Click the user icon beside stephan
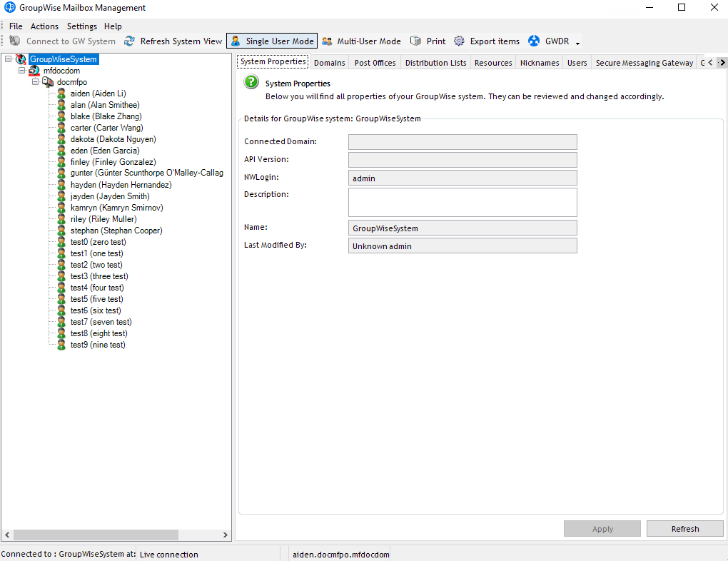 tap(61, 231)
